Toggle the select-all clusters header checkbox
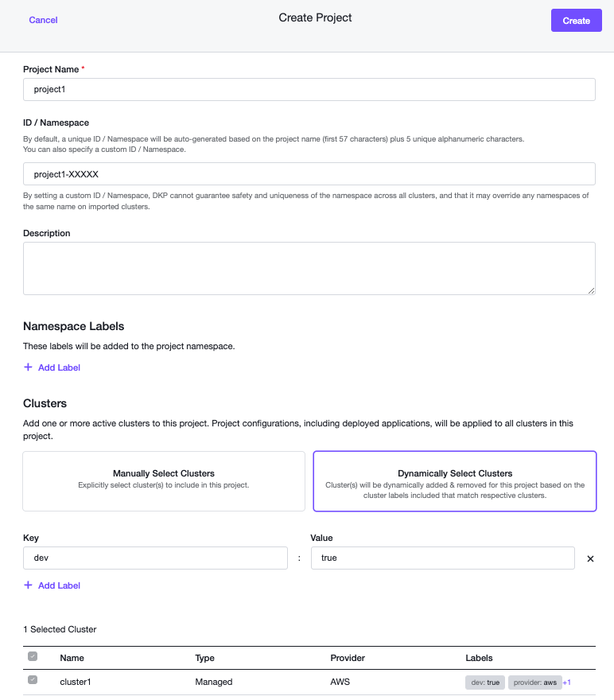Image resolution: width=614 pixels, height=700 pixels. pyautogui.click(x=33, y=657)
